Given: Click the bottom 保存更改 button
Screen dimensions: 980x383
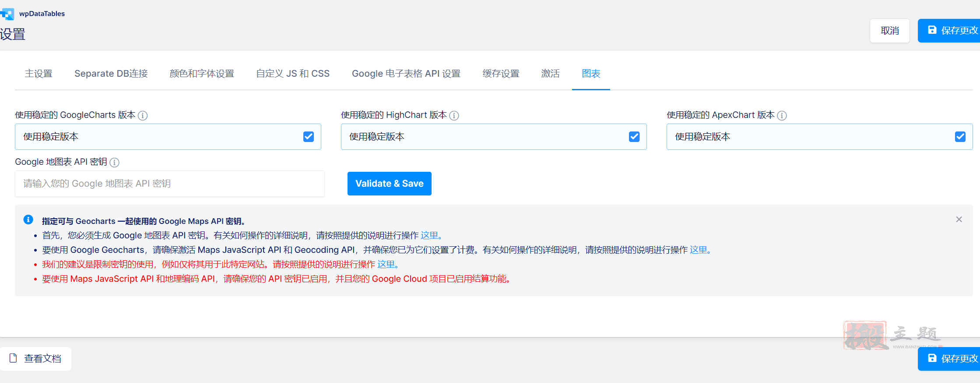Looking at the screenshot, I should 949,359.
